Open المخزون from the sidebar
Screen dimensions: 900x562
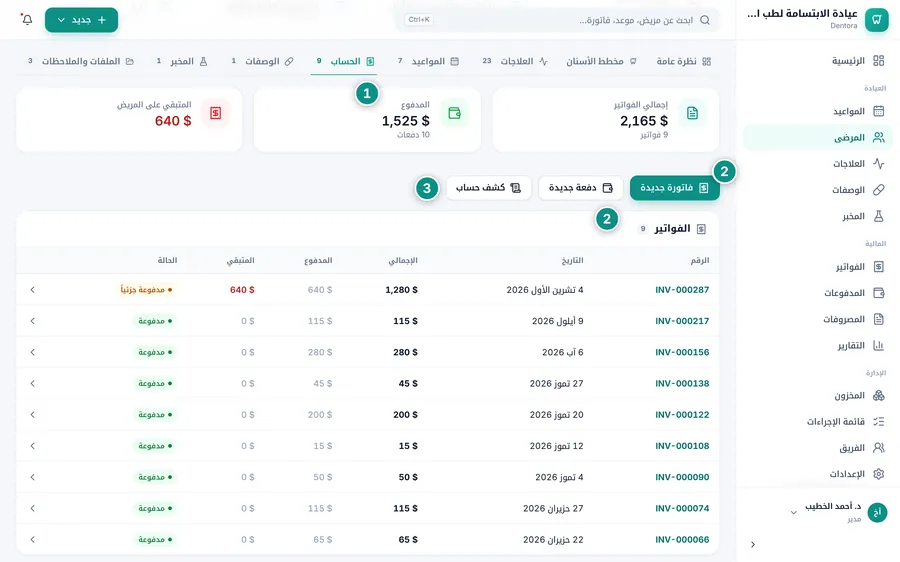click(818, 395)
